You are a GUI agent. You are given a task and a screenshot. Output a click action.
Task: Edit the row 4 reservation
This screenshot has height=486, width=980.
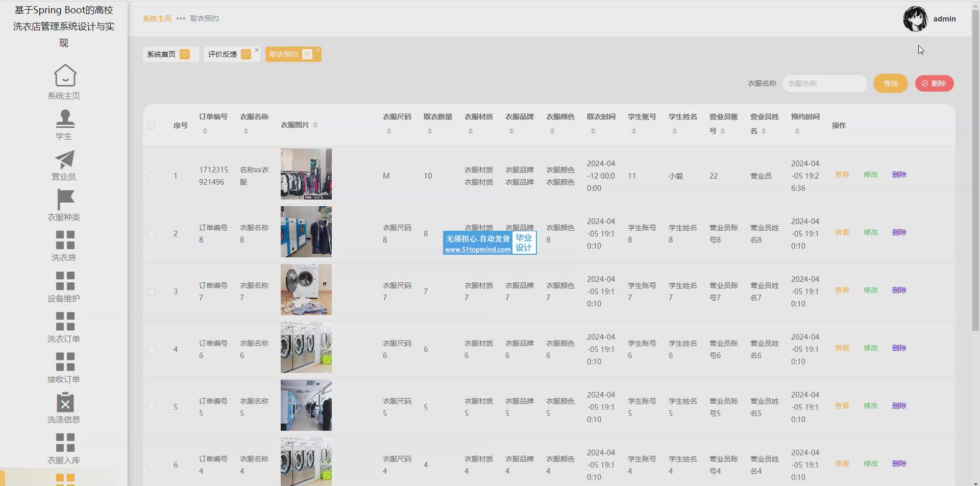pyautogui.click(x=870, y=348)
